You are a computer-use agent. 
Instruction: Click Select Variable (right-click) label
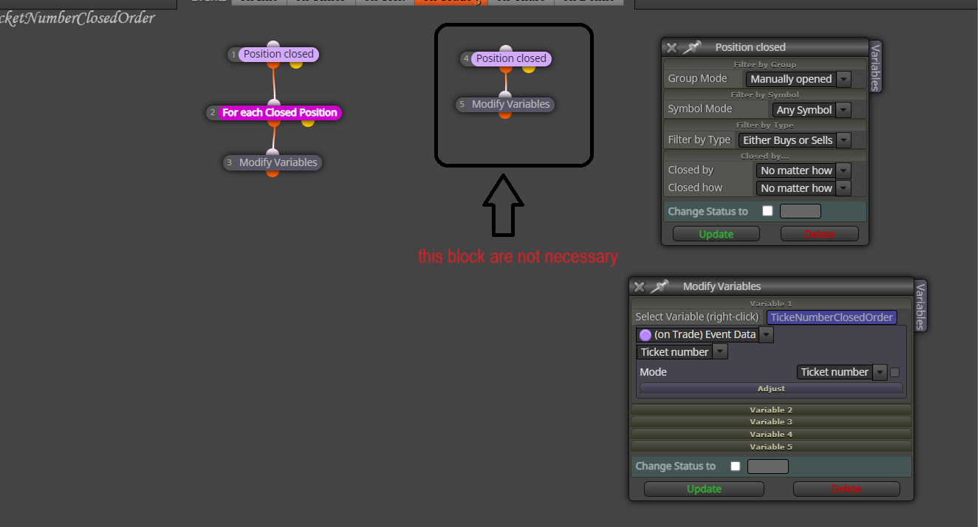[x=697, y=317]
